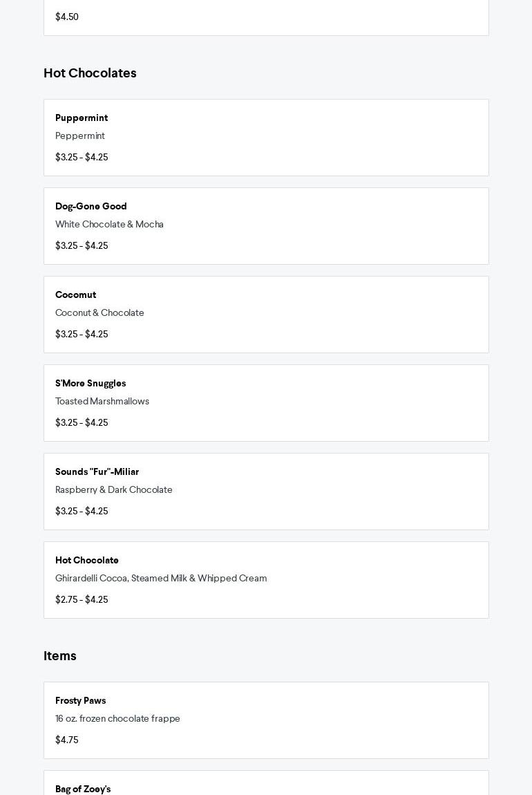
Task: Open the Frosty Paws item title
Action: (x=80, y=700)
